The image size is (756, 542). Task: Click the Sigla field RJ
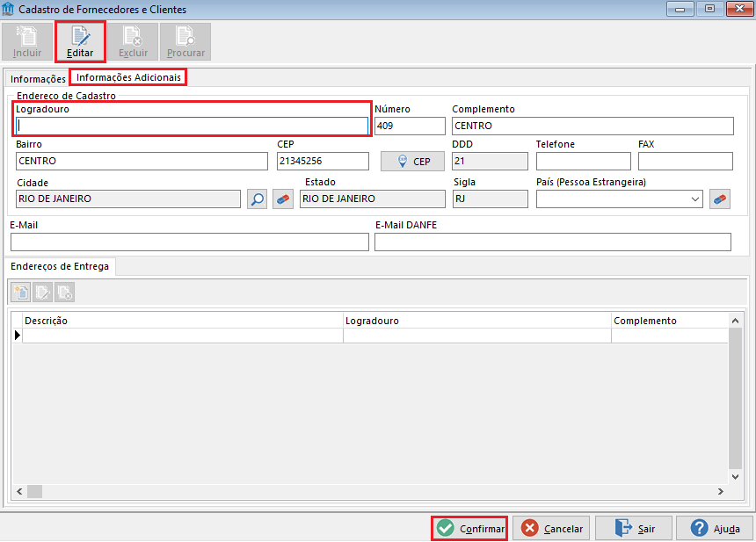click(x=491, y=199)
